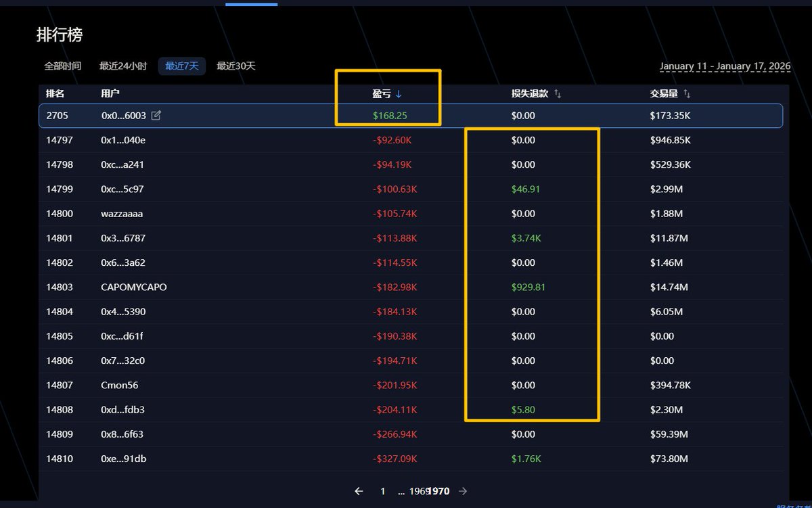The height and width of the screenshot is (508, 812).
Task: Click the -$182.98K loss value
Action: pyautogui.click(x=395, y=287)
